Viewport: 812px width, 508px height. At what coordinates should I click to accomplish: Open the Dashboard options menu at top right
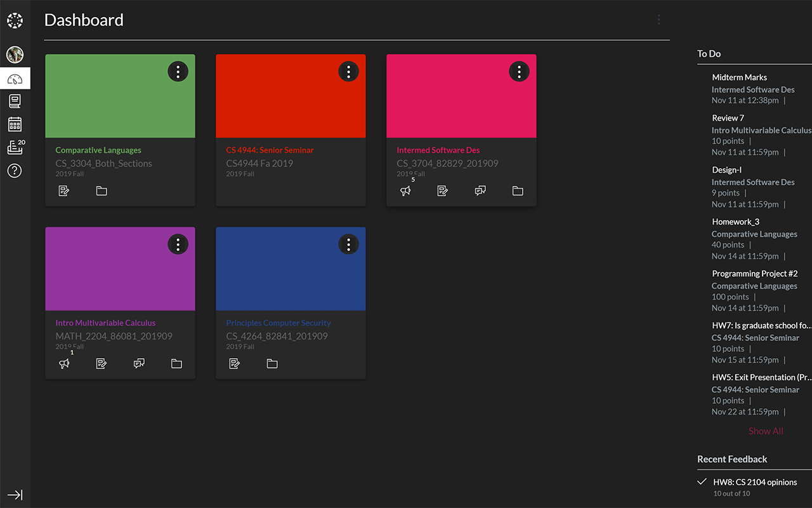pyautogui.click(x=658, y=20)
